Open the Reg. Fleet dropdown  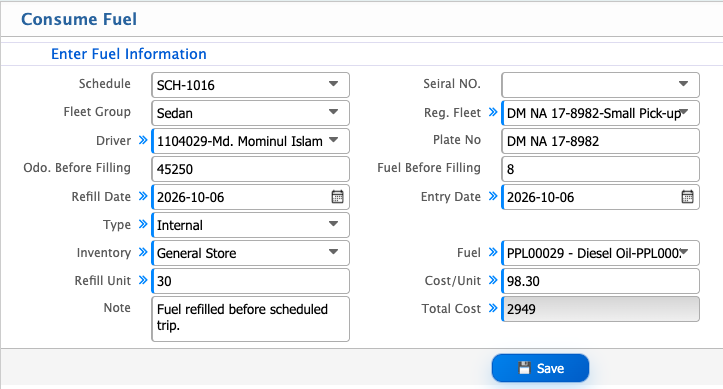point(600,113)
